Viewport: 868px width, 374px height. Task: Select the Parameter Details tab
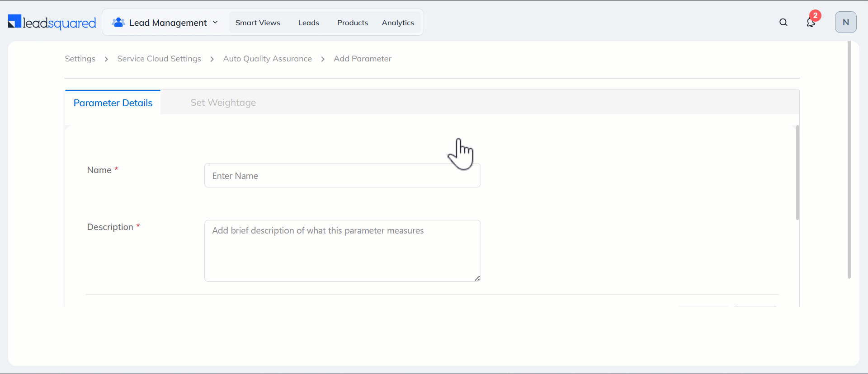point(113,103)
